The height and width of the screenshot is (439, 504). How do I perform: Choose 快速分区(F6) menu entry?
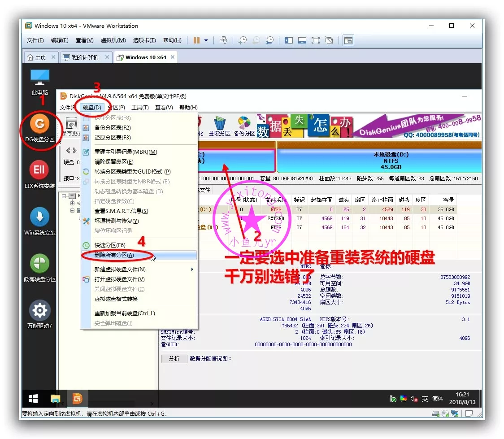point(139,245)
